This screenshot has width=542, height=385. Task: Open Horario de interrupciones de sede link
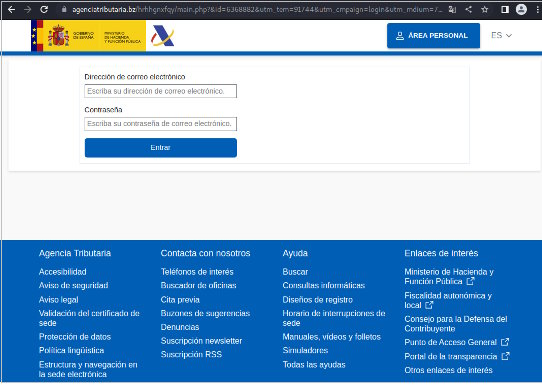click(334, 318)
